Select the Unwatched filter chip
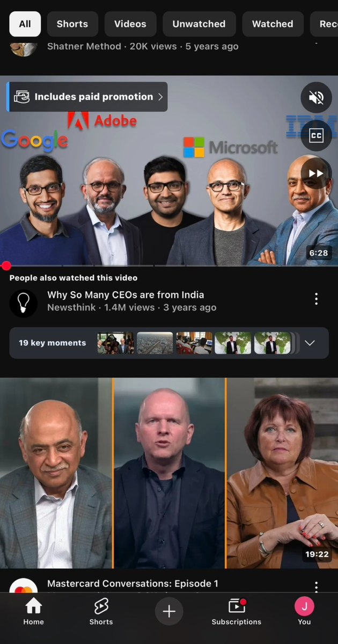 (199, 24)
